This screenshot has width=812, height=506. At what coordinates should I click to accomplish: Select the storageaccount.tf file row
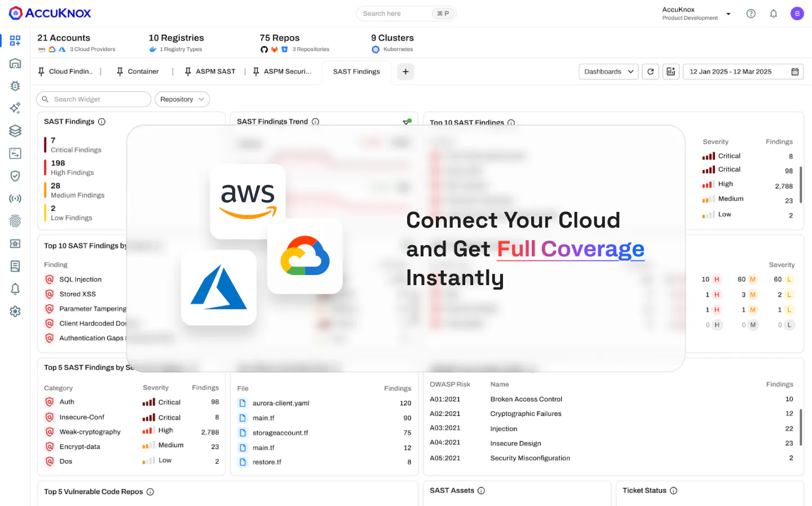tap(325, 433)
